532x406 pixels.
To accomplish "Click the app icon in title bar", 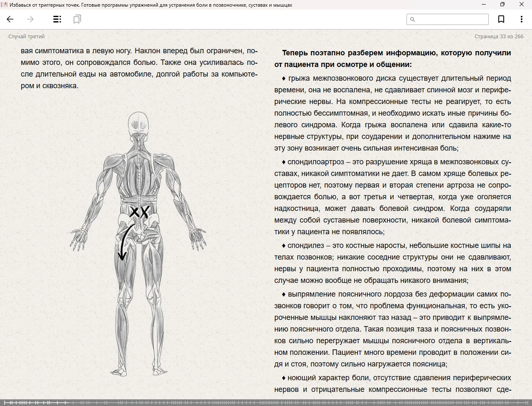I will click(4, 5).
